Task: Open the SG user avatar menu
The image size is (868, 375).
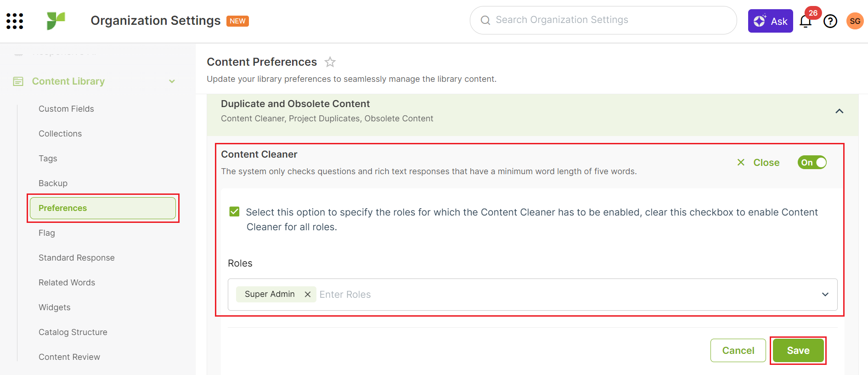Action: coord(855,21)
